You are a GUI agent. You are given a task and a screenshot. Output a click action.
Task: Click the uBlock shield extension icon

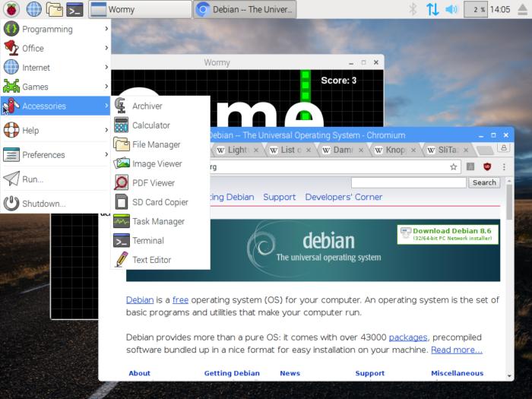[487, 166]
